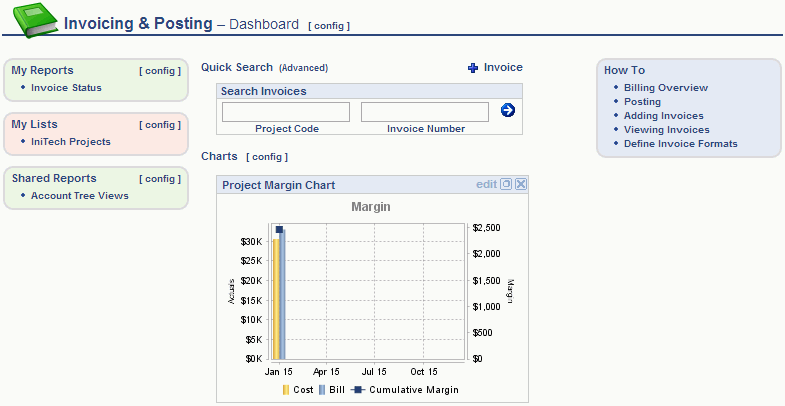
Task: Type in the Project Code field
Action: pos(285,112)
